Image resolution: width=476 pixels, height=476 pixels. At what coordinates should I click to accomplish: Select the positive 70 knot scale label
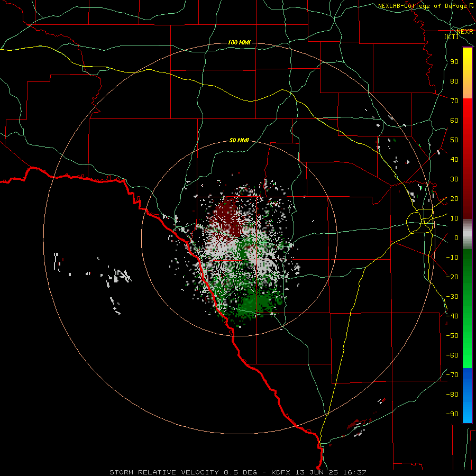[x=454, y=101]
